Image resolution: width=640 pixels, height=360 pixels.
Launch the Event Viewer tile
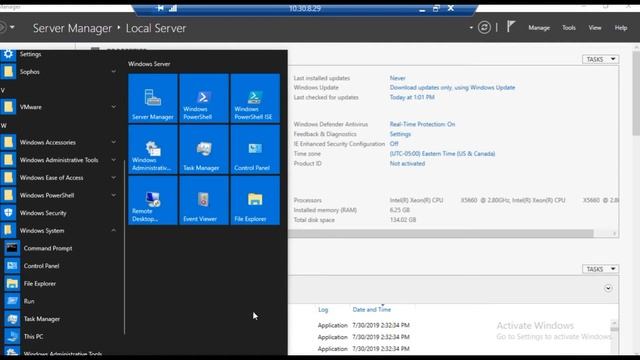[204, 200]
